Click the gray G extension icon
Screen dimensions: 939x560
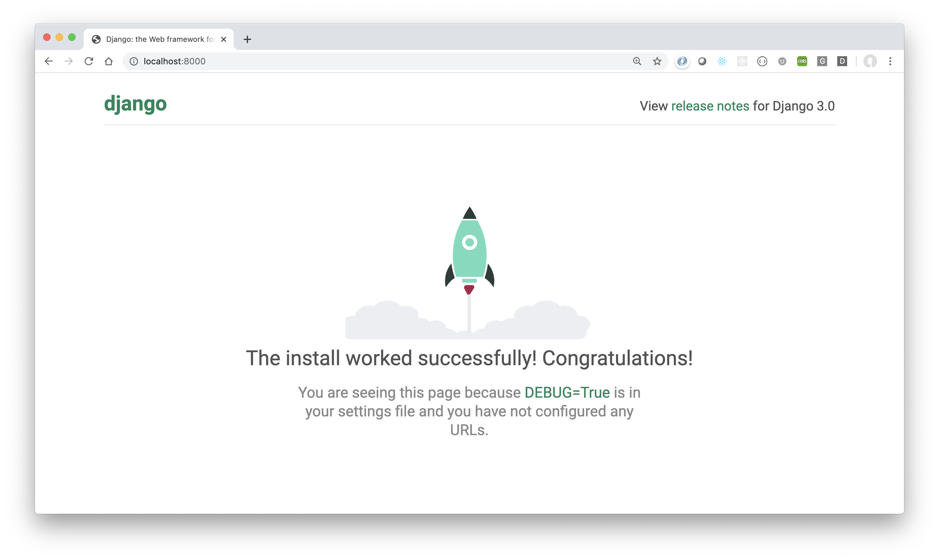[822, 61]
